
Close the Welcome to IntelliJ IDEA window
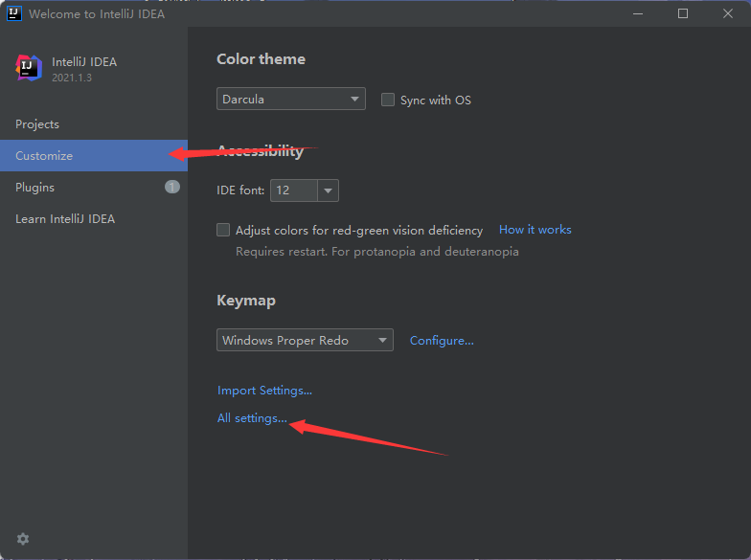click(x=727, y=13)
